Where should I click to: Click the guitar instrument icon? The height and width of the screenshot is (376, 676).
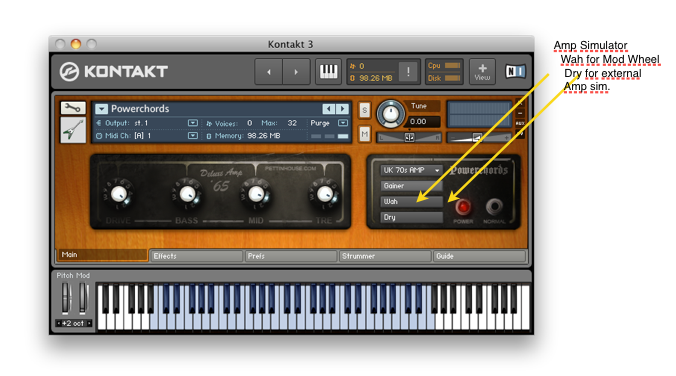73,129
